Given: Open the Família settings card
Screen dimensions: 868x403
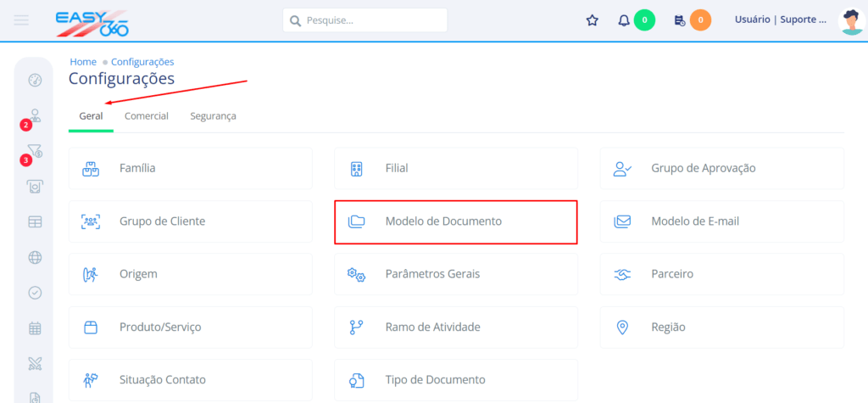Looking at the screenshot, I should [x=191, y=169].
